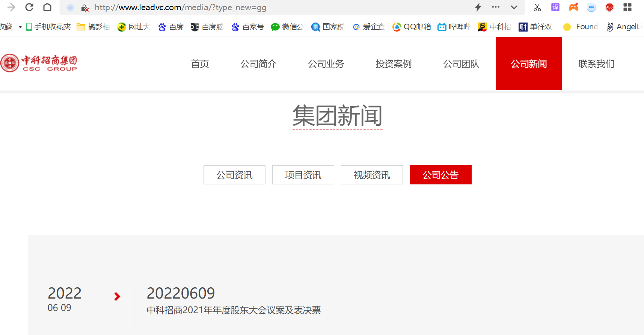This screenshot has height=335, width=644.
Task: Open the 单祥双 bookmark
Action: pos(536,27)
